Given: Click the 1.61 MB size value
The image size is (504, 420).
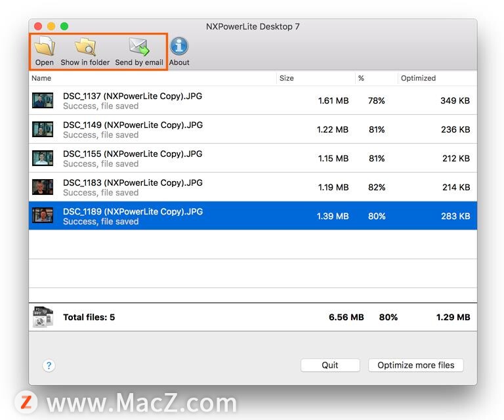Looking at the screenshot, I should (x=333, y=100).
